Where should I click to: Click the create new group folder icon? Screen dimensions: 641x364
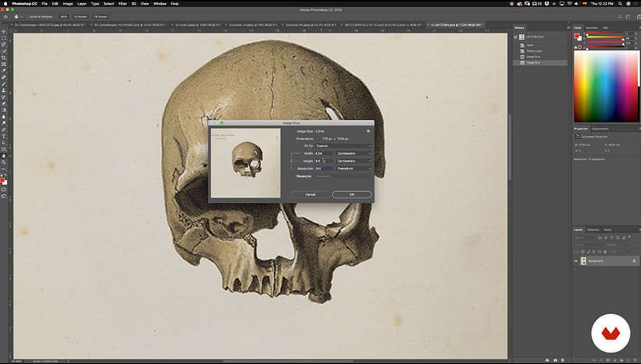click(x=621, y=360)
